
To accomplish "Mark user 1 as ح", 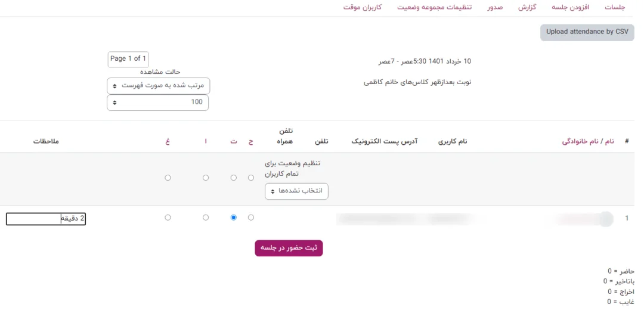I will tap(251, 218).
